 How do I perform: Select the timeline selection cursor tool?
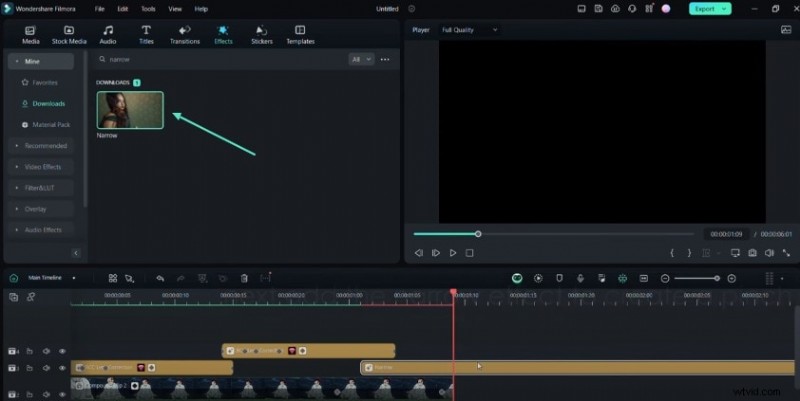tap(130, 278)
